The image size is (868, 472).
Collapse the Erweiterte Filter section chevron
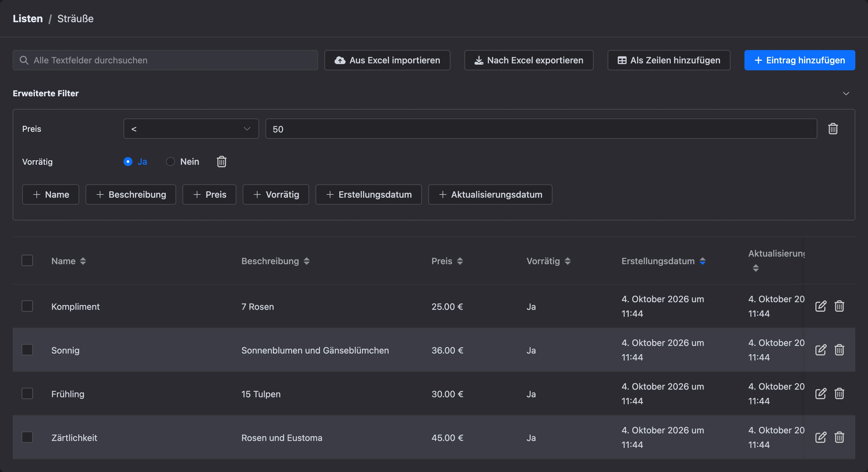(x=846, y=93)
